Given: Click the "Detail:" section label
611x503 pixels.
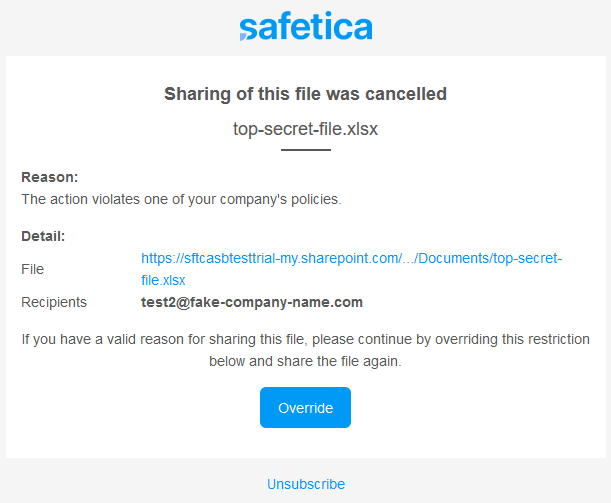Looking at the screenshot, I should 43,237.
